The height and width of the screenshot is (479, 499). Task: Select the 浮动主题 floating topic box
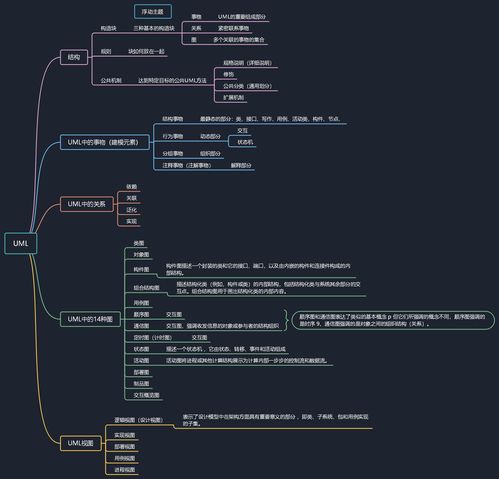(x=153, y=12)
